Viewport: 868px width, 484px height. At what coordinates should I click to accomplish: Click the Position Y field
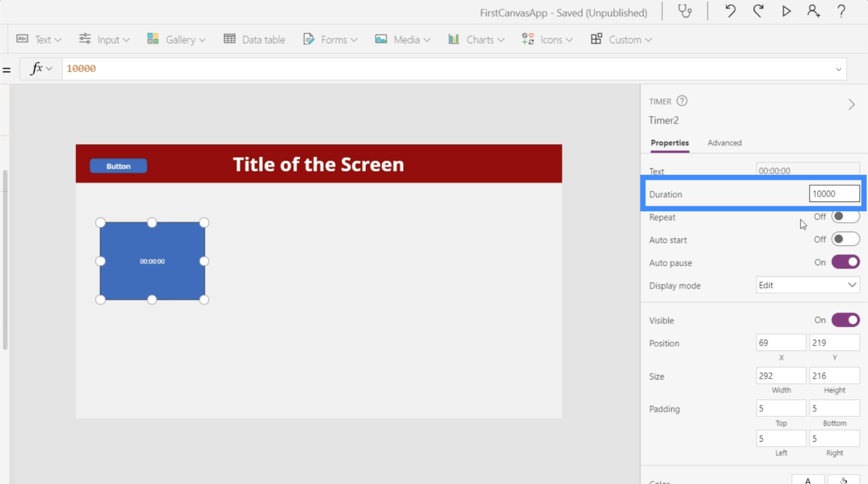coord(834,343)
